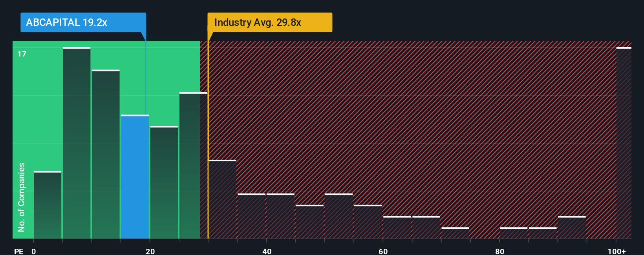
Task: Select the 100+ PE bar
Action: (x=624, y=143)
